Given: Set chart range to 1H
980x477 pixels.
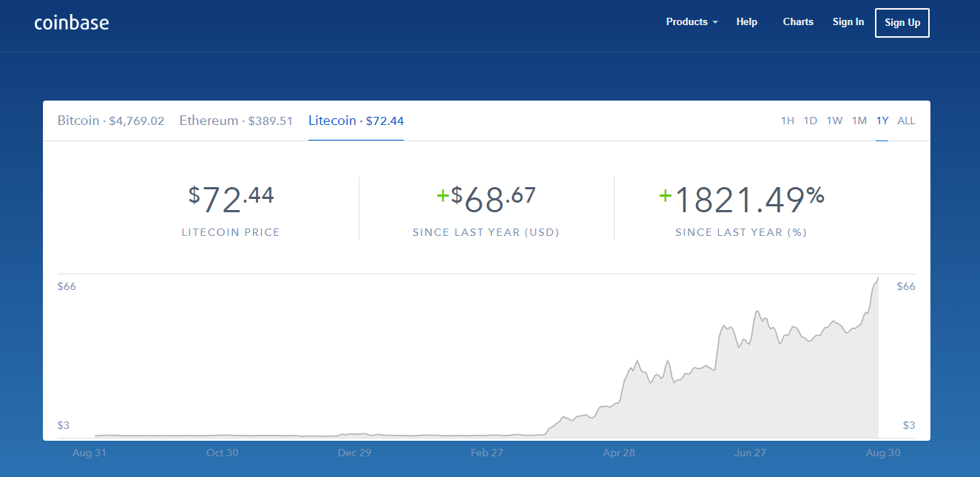Looking at the screenshot, I should (788, 121).
